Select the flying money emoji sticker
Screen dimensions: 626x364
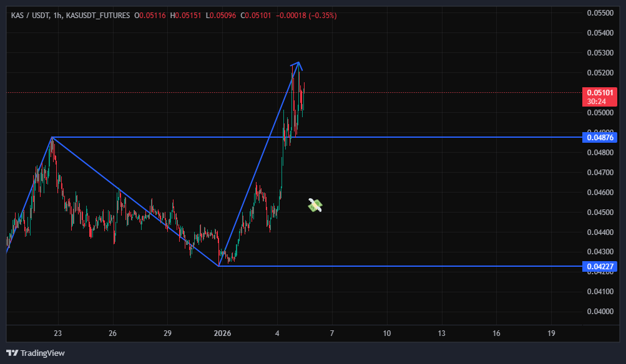[315, 205]
